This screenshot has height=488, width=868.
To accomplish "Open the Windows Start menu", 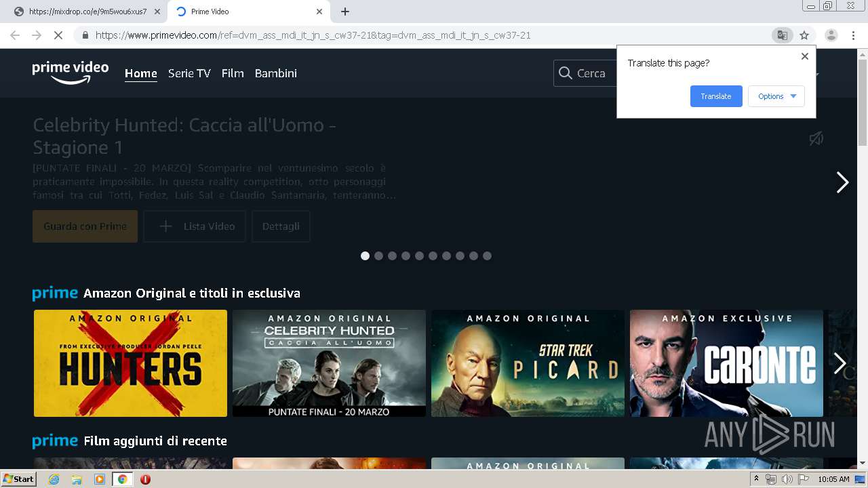I will (x=18, y=479).
